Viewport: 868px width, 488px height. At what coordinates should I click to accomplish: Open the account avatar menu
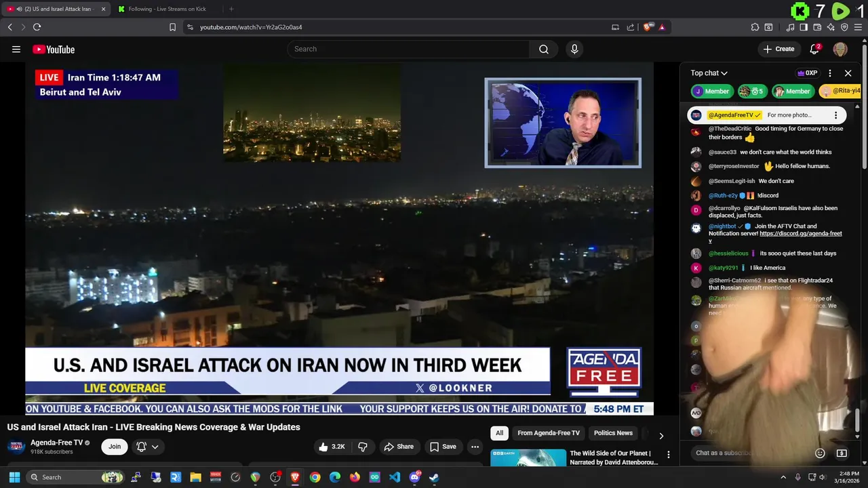(840, 49)
